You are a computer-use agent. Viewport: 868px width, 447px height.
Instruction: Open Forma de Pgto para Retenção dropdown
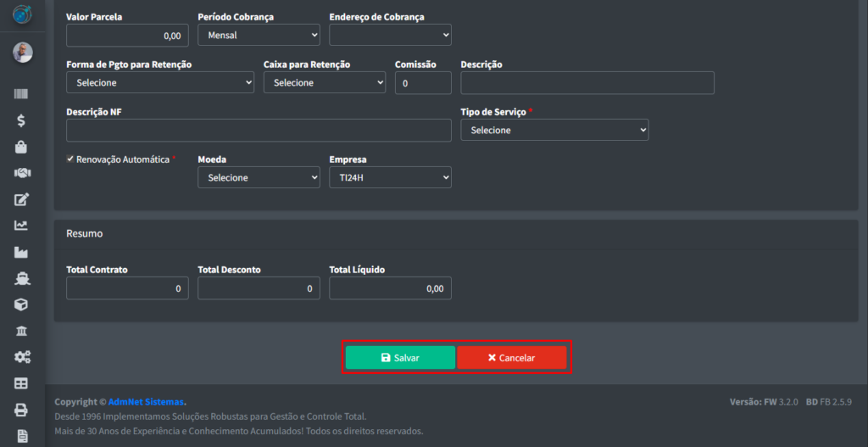coord(160,82)
